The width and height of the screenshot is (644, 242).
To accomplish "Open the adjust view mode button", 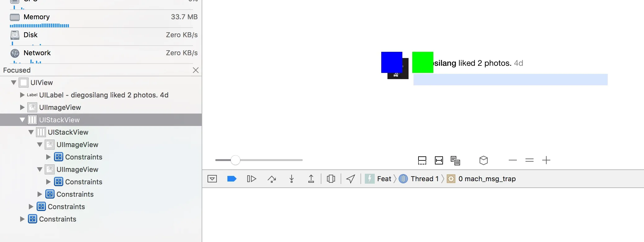I will pyautogui.click(x=455, y=160).
